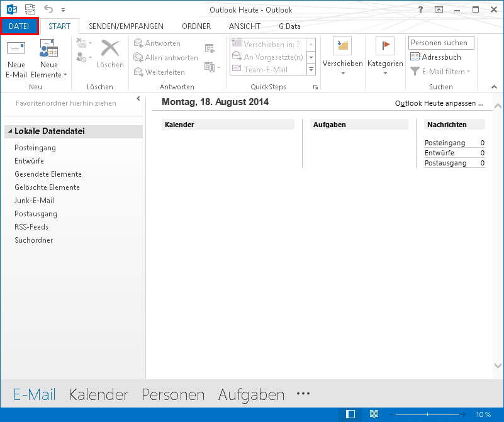
Task: Click the Aufgaben section header
Action: coord(359,125)
